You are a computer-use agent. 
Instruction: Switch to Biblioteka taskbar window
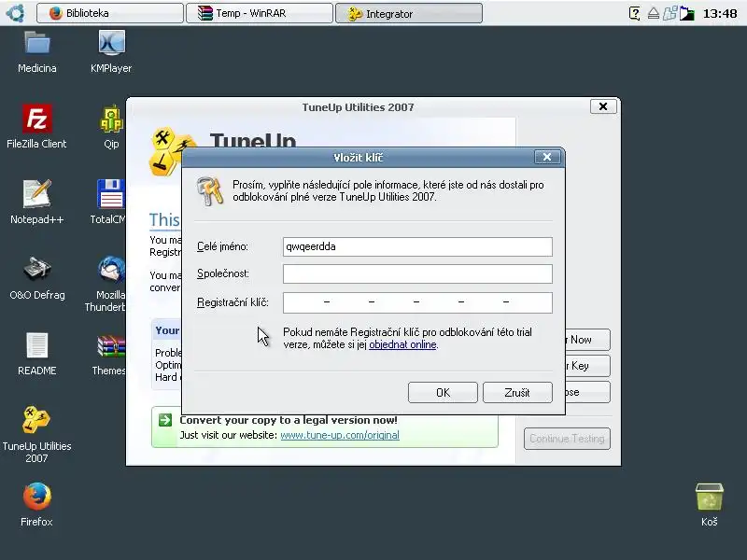(109, 13)
